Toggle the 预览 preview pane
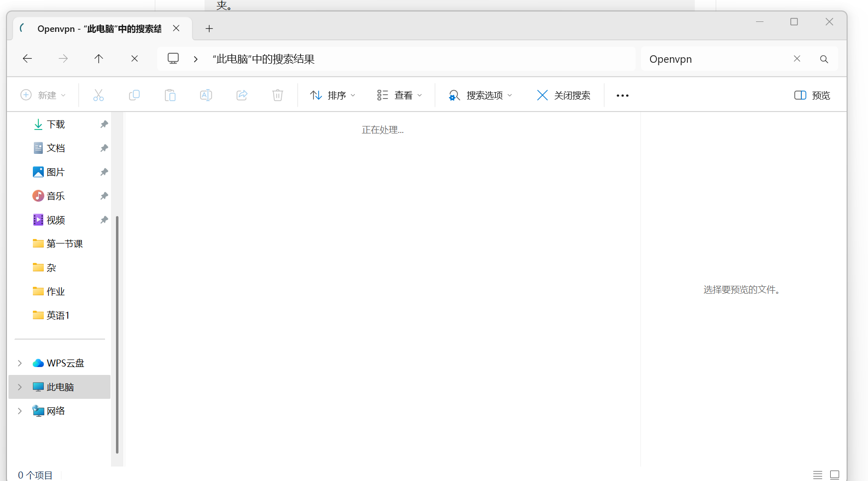The height and width of the screenshot is (481, 868). [811, 95]
